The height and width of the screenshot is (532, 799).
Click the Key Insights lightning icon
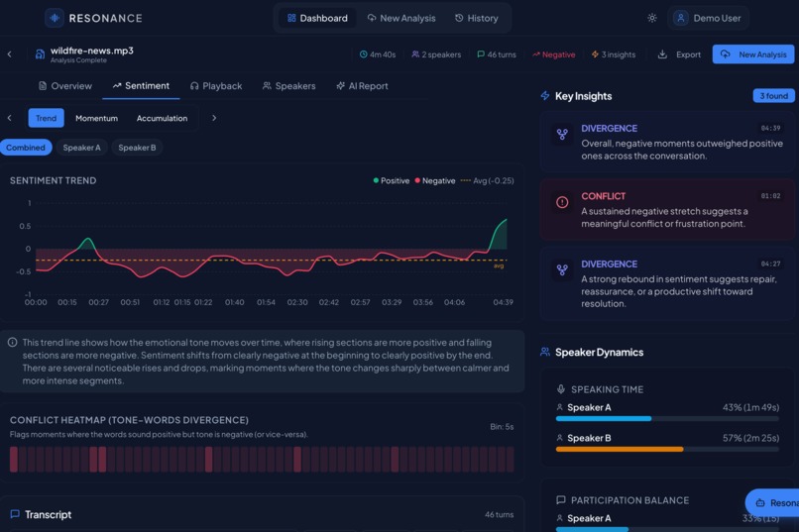tap(545, 96)
